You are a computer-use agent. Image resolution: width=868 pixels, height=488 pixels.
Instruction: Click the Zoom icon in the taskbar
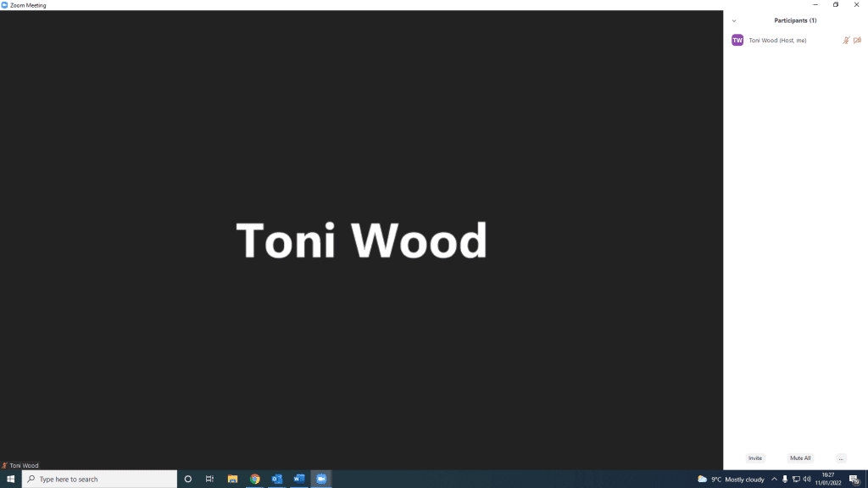(x=321, y=479)
